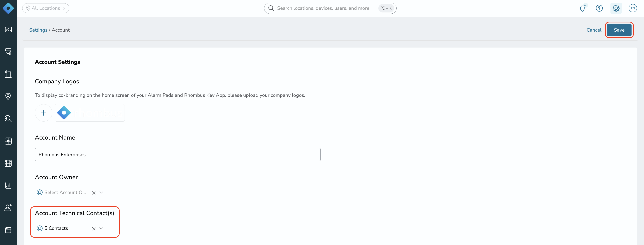Image resolution: width=644 pixels, height=245 pixels.
Task: Expand the Technical Contacts dropdown chevron
Action: click(x=101, y=229)
